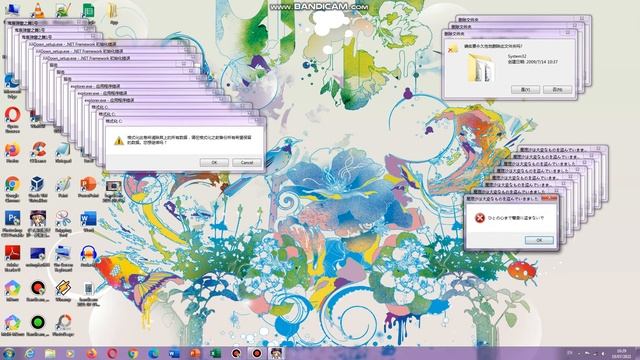Confirm Yes in the System32 delete folder dialog
640x360 pixels.
(x=525, y=89)
